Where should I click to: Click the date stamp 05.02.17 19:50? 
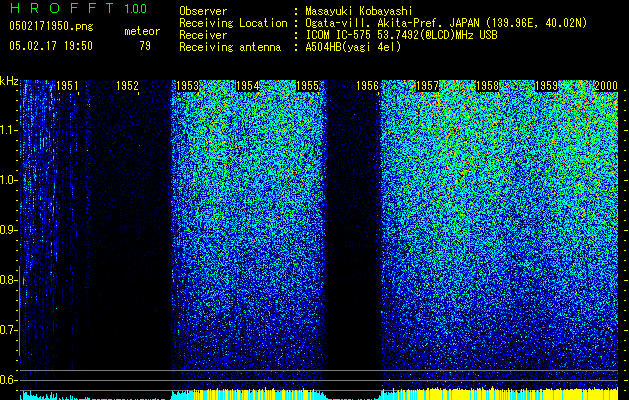tap(51, 46)
